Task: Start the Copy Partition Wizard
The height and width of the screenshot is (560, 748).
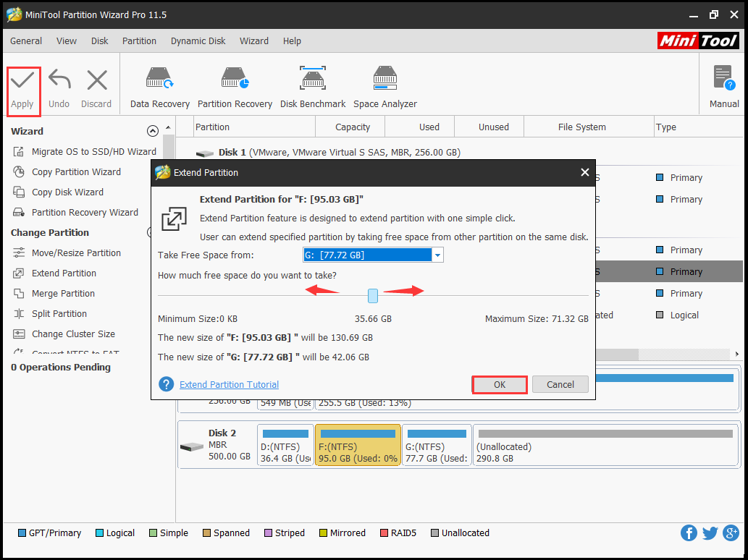Action: 67,172
